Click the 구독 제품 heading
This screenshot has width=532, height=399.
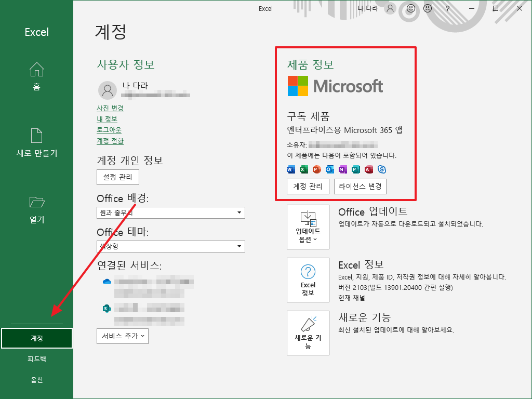coord(308,116)
